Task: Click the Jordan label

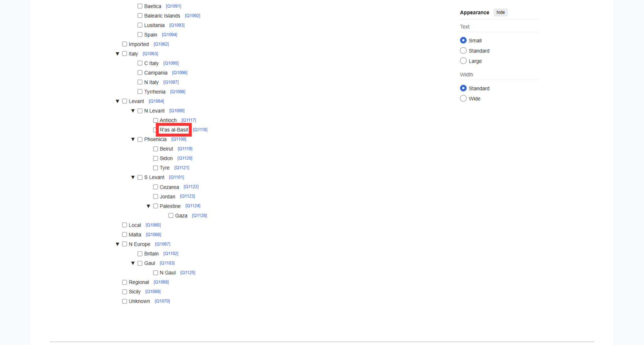Action: (x=167, y=196)
